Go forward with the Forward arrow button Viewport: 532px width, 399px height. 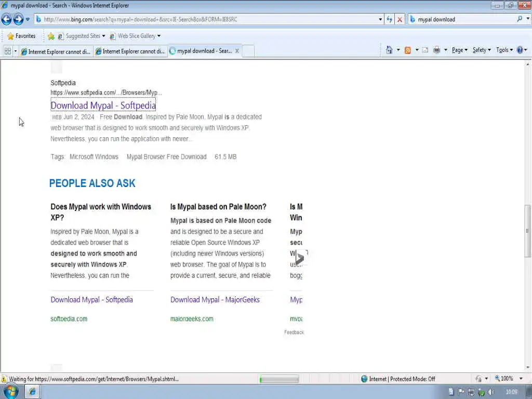click(x=18, y=19)
